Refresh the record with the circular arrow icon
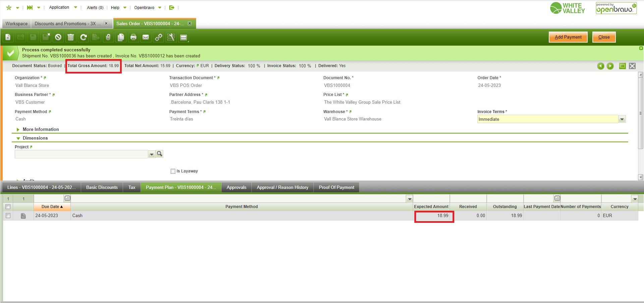644x303 pixels. 83,37
